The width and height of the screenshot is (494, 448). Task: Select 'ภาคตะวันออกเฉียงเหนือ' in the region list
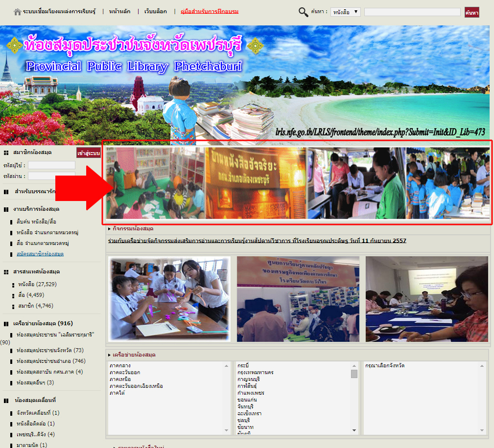click(x=136, y=386)
